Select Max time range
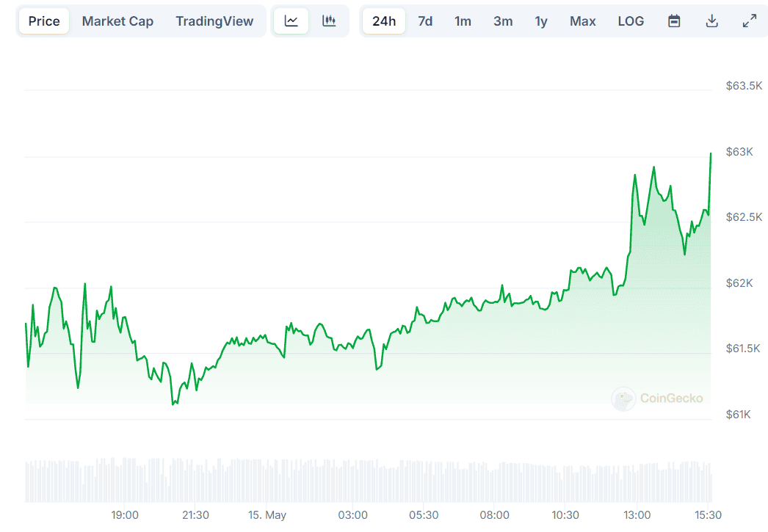Viewport: 768px width, 532px height. (x=583, y=21)
